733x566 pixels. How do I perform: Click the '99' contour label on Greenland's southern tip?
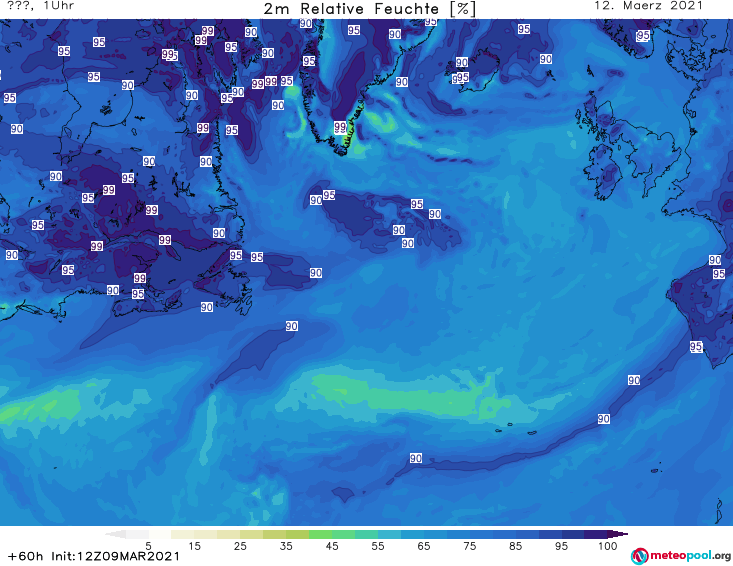(340, 127)
